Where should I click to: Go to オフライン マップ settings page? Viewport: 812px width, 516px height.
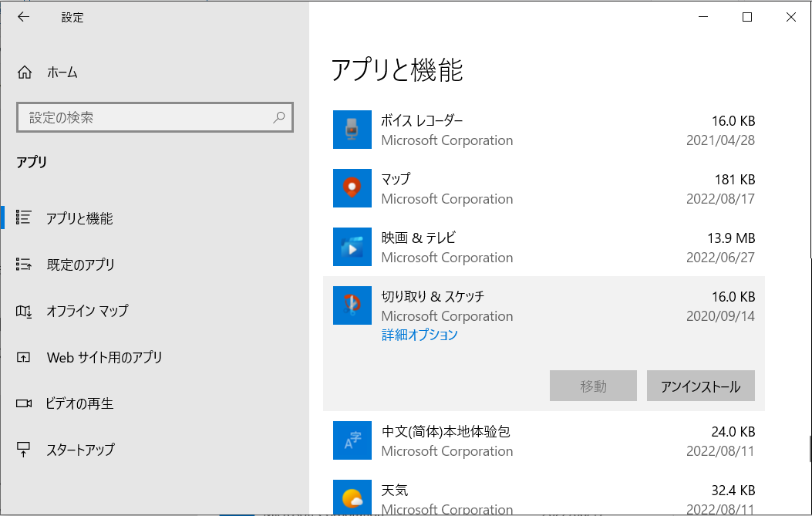(86, 311)
